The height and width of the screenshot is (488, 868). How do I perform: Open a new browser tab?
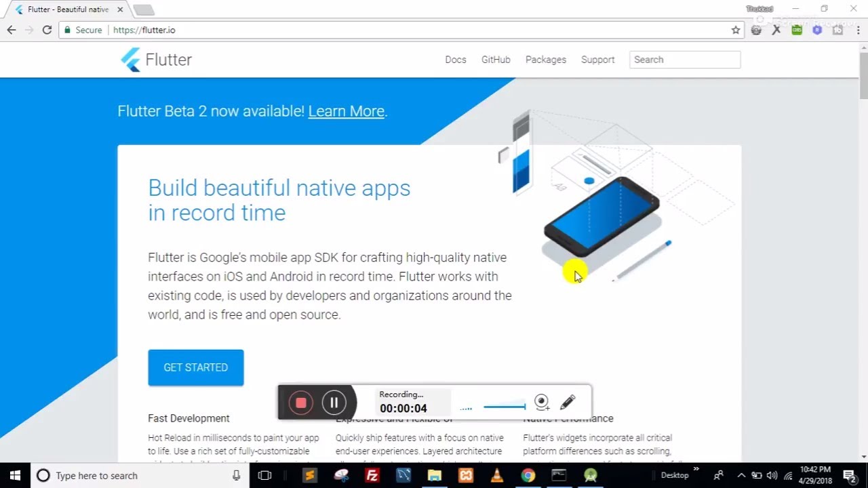click(x=143, y=9)
